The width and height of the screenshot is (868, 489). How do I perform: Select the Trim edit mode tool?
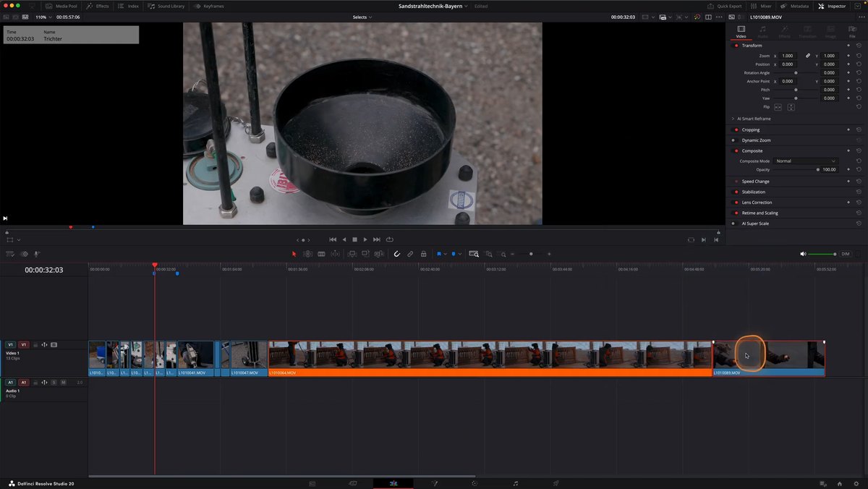click(x=307, y=254)
